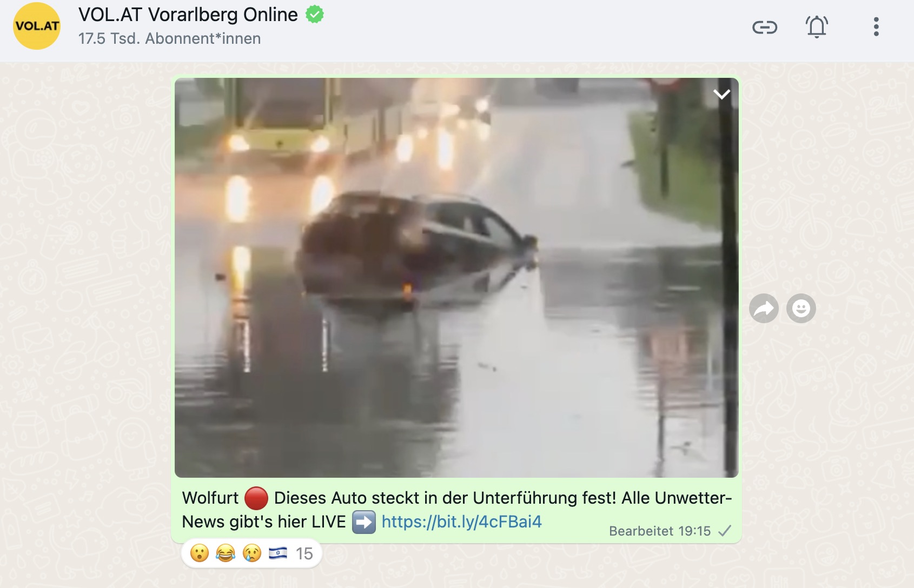Click the right arrow emoji before the link
This screenshot has width=914, height=588.
pos(364,522)
